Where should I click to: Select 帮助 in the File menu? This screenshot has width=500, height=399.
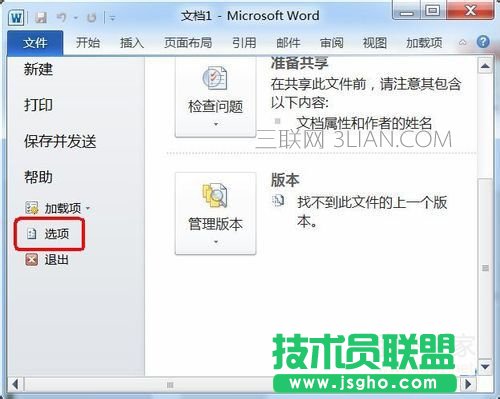(38, 177)
